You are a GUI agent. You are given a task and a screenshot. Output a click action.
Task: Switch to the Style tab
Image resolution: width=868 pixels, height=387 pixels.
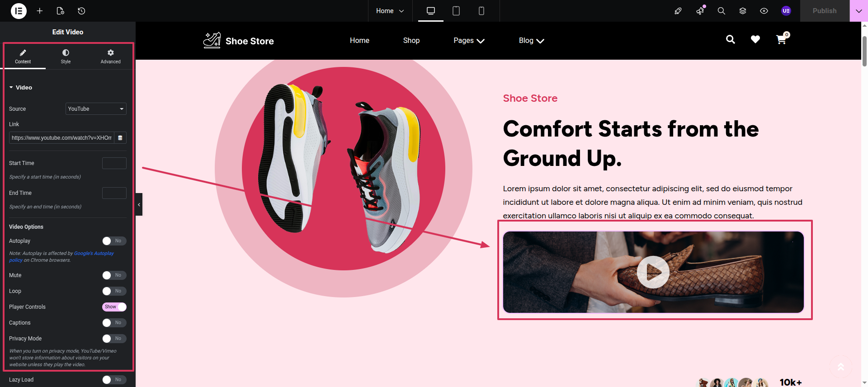(x=66, y=57)
